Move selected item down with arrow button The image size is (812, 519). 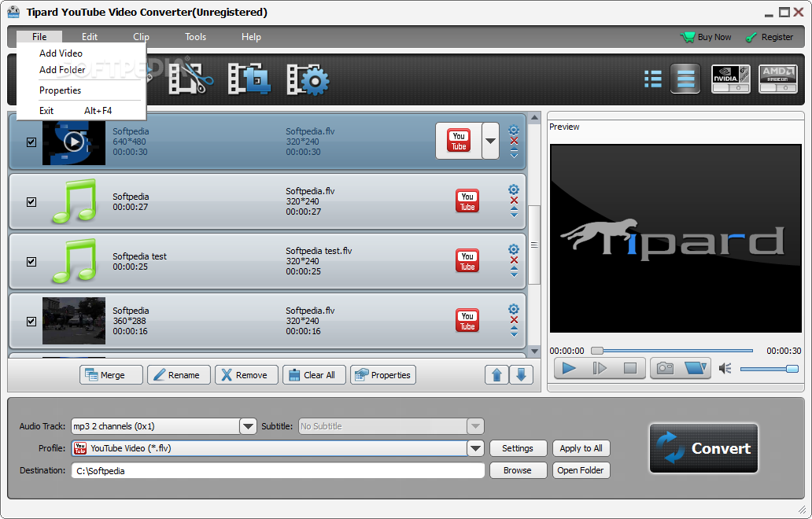(521, 374)
